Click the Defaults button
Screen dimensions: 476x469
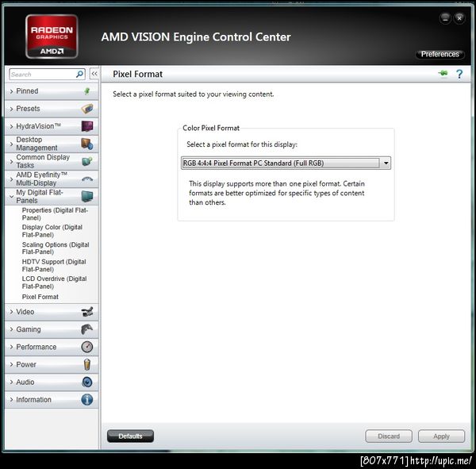click(130, 436)
